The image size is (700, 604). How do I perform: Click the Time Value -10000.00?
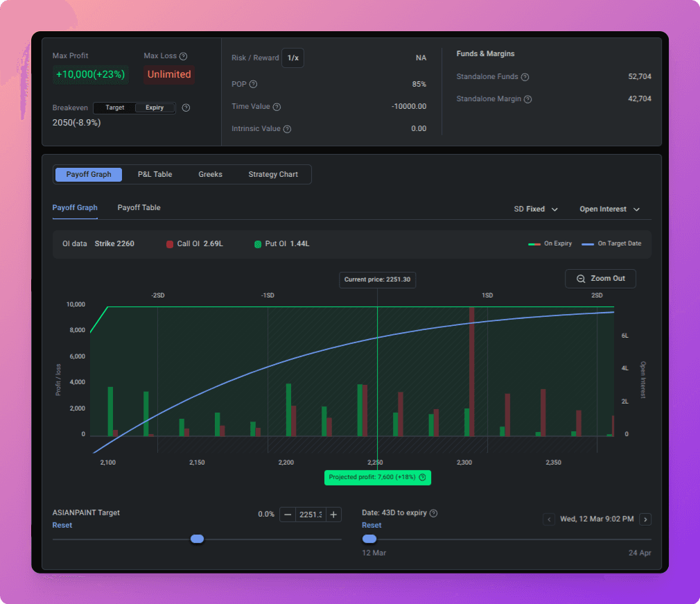(409, 107)
